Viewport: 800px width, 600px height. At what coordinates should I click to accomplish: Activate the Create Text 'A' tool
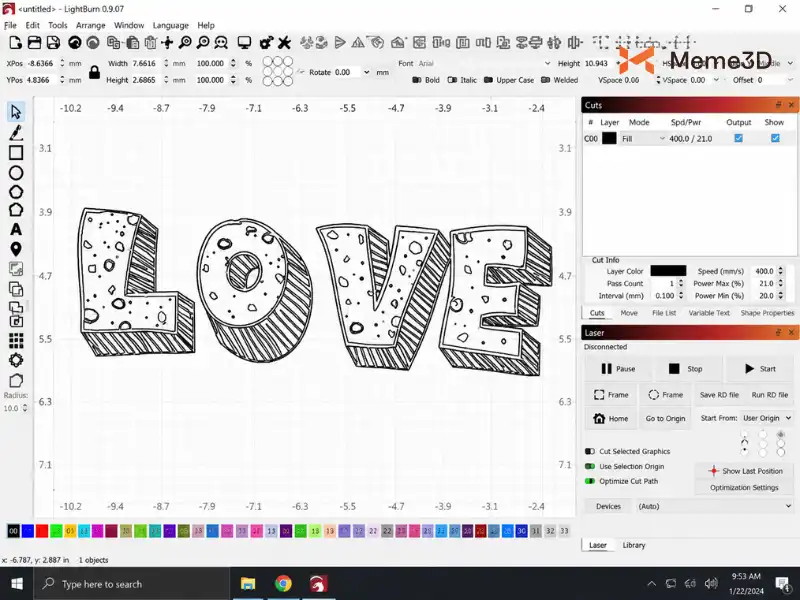[x=16, y=230]
